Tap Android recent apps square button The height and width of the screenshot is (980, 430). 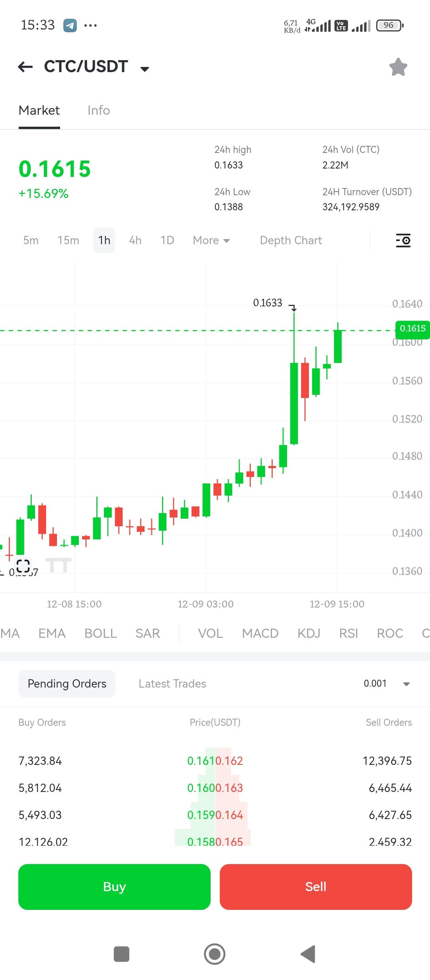[121, 954]
